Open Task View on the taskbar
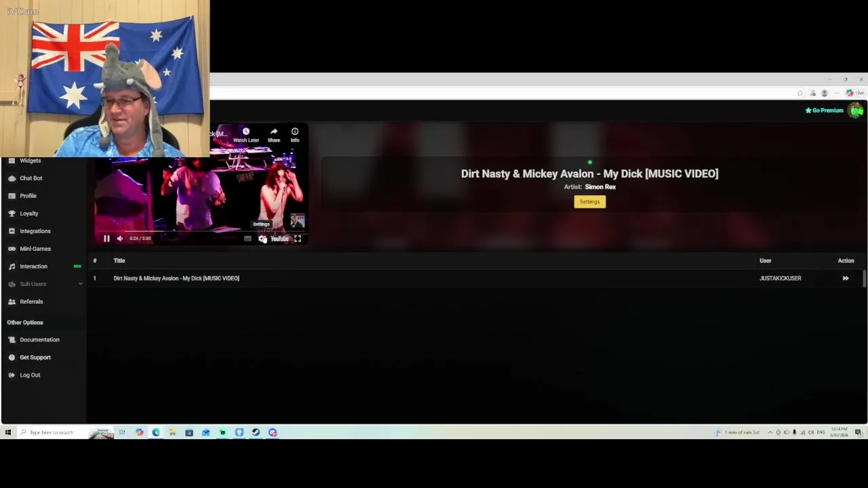The height and width of the screenshot is (488, 868). tap(122, 432)
